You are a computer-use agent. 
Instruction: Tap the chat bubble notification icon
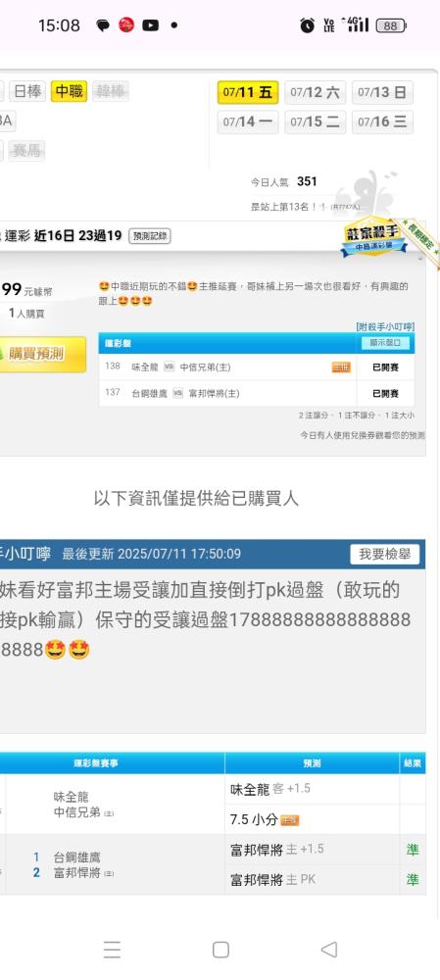[103, 25]
